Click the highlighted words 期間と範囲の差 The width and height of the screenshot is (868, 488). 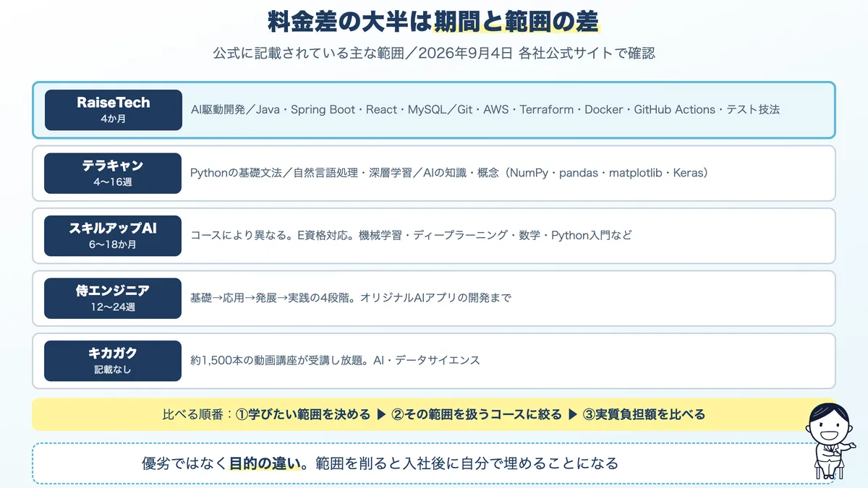[x=516, y=22]
